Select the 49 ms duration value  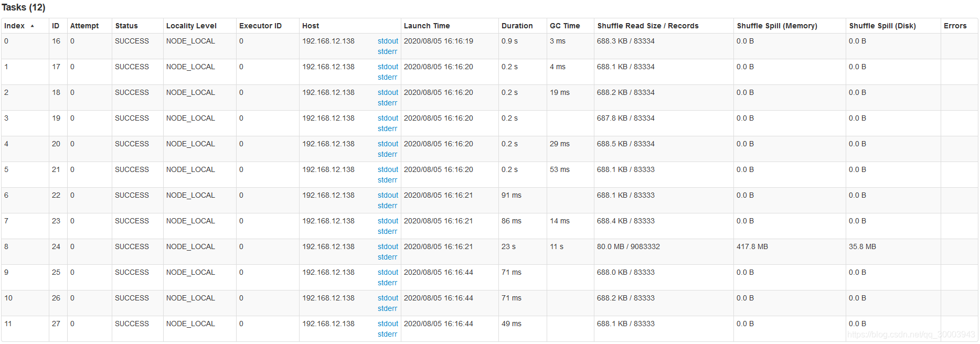pyautogui.click(x=512, y=324)
